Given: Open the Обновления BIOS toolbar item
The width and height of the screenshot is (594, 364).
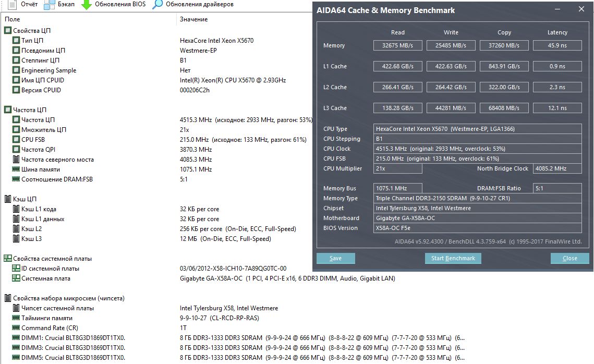Looking at the screenshot, I should tap(113, 4).
